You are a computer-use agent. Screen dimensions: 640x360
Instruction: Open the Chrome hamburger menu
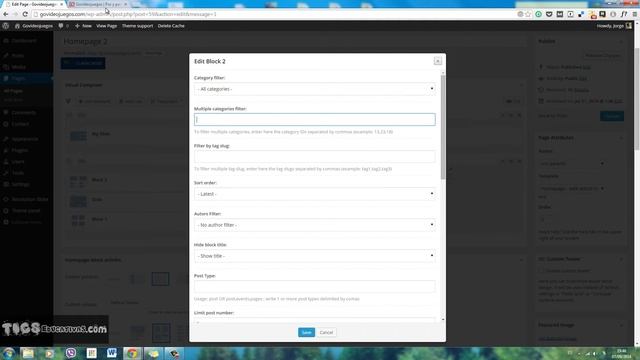(635, 14)
